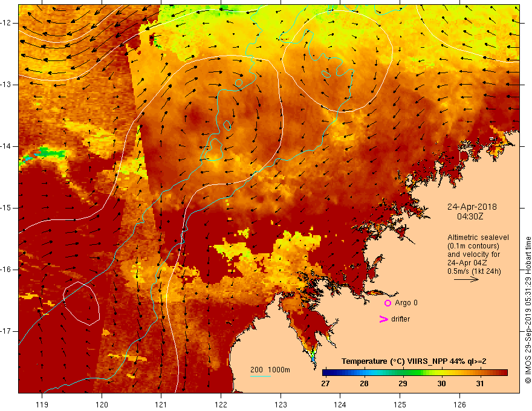Click the text '0.5m/s (1kt 24h)'
The image size is (532, 411).
(x=474, y=271)
